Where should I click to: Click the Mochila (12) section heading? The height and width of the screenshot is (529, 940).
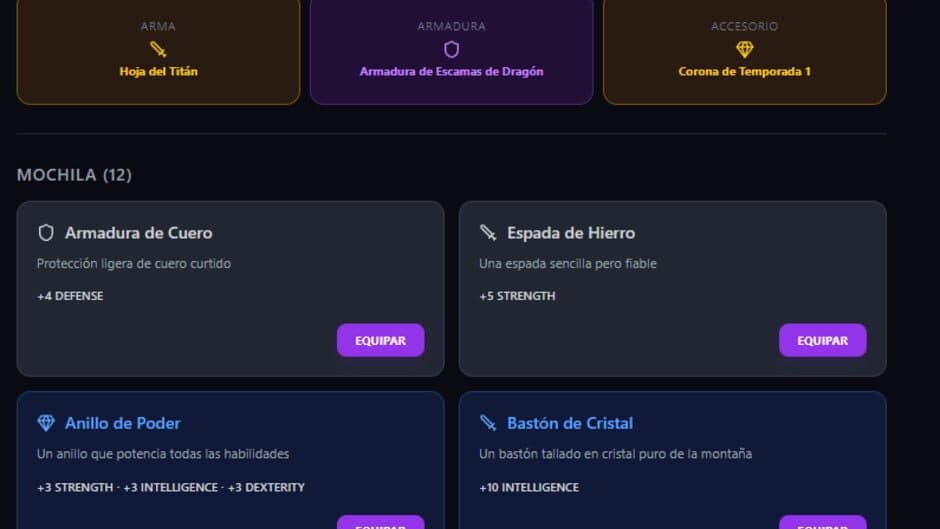(74, 175)
